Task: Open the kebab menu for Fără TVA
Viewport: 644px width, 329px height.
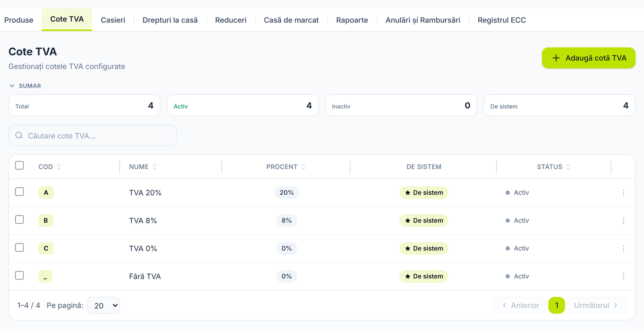Action: [x=623, y=277]
